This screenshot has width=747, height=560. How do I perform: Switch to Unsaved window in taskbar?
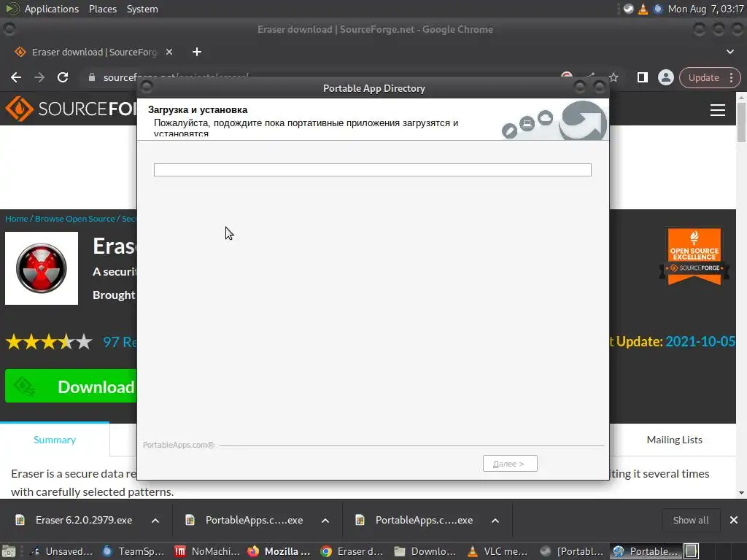click(x=62, y=551)
